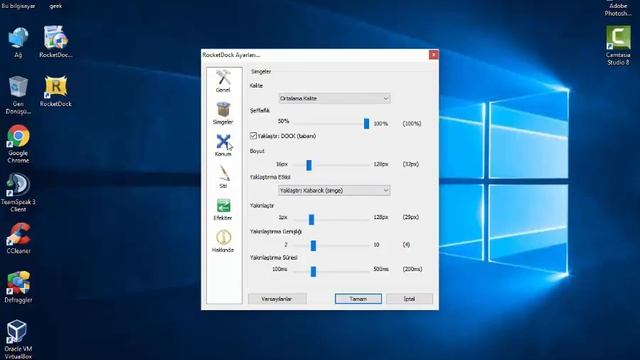Click the Şeffaflık opacity slider handle
This screenshot has height=360, width=640.
pyautogui.click(x=367, y=123)
